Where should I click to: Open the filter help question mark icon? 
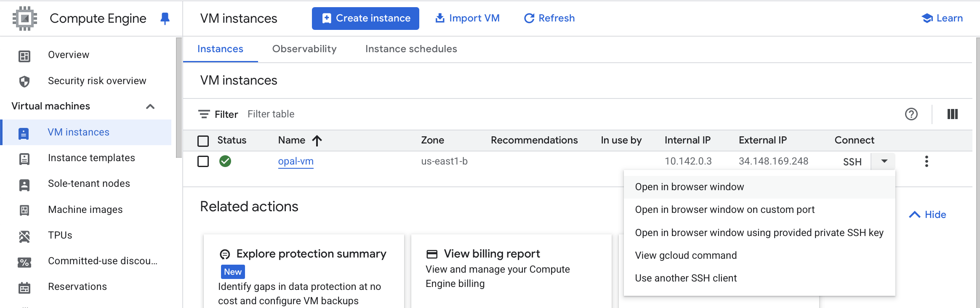[911, 114]
